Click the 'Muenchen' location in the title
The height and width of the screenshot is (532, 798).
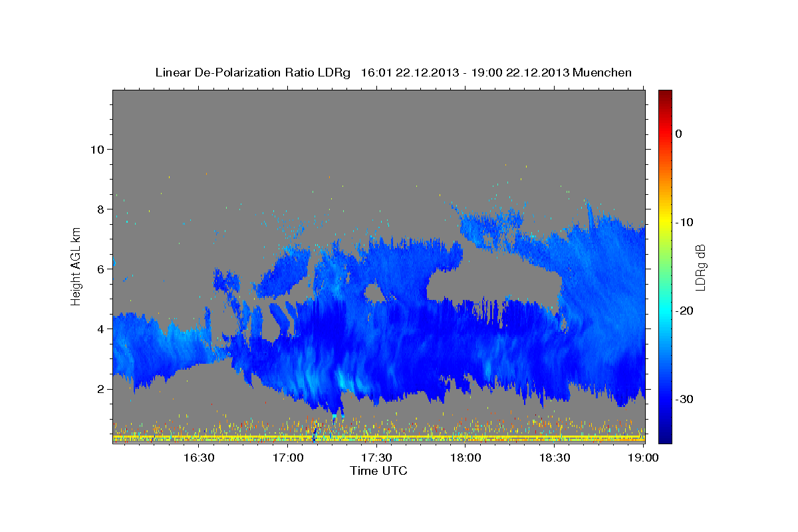pyautogui.click(x=602, y=72)
